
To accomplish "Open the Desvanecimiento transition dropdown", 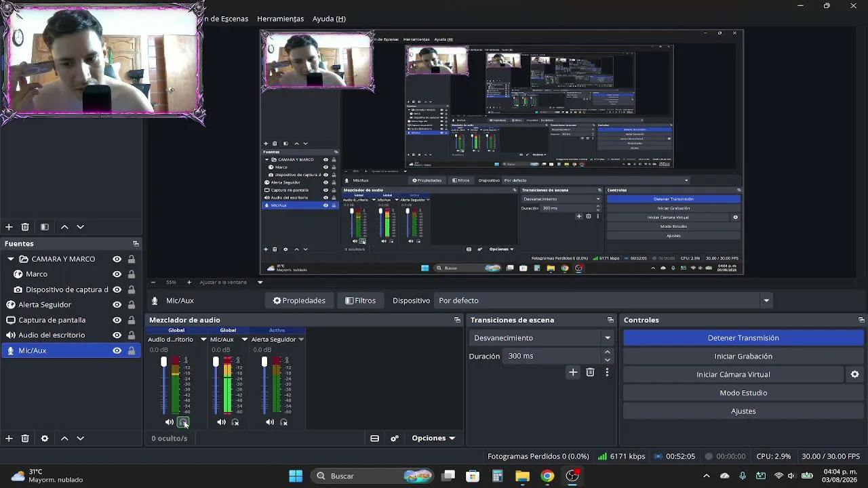I will pos(541,338).
